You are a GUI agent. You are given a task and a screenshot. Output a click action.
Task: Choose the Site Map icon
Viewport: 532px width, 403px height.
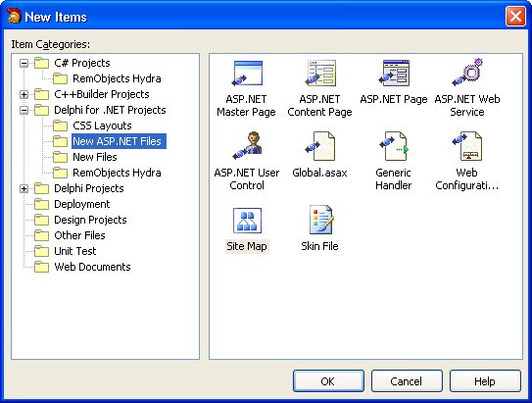pyautogui.click(x=247, y=220)
